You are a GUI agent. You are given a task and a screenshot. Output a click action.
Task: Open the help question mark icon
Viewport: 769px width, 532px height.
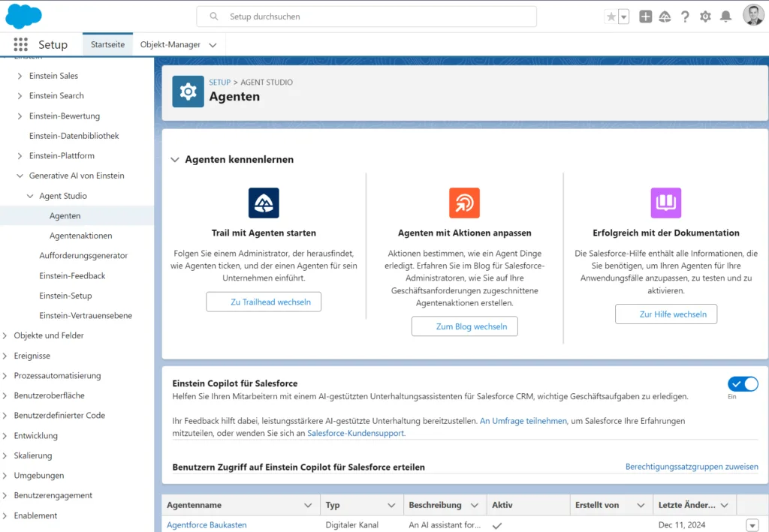pos(685,17)
